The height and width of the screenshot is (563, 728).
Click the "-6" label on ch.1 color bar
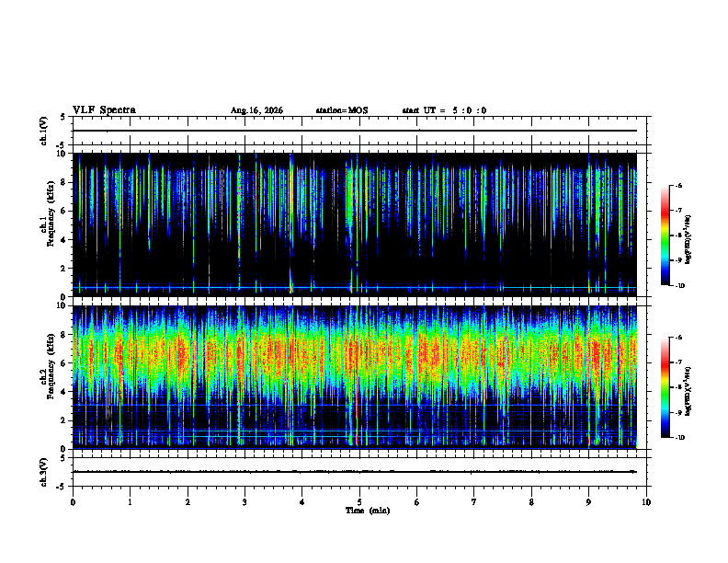[678, 185]
